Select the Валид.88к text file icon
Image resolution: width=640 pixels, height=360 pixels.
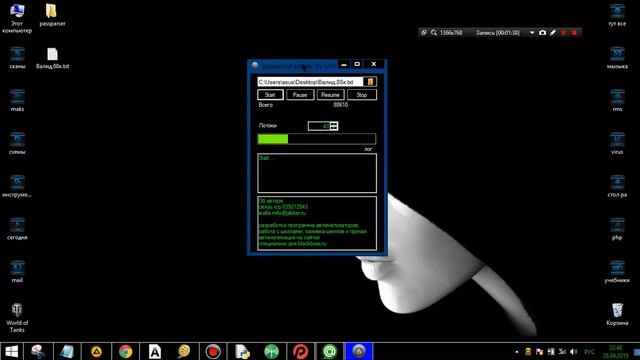point(52,58)
